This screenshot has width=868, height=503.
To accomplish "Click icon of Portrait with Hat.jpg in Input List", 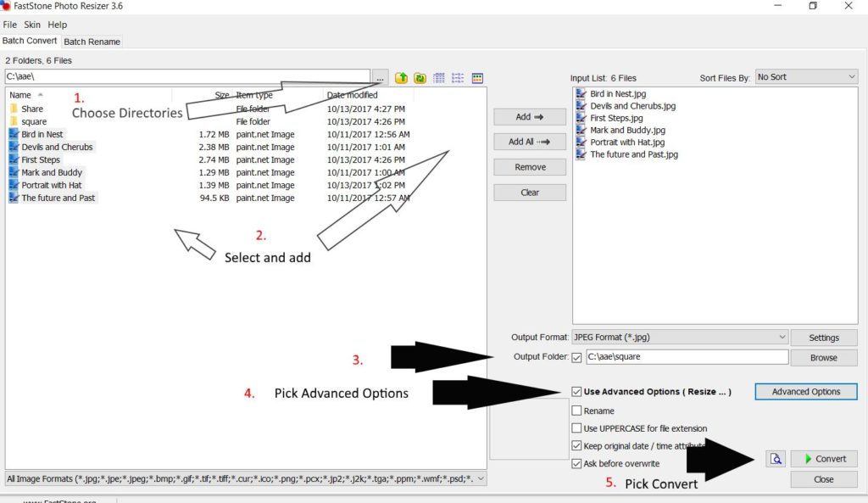I will (581, 143).
